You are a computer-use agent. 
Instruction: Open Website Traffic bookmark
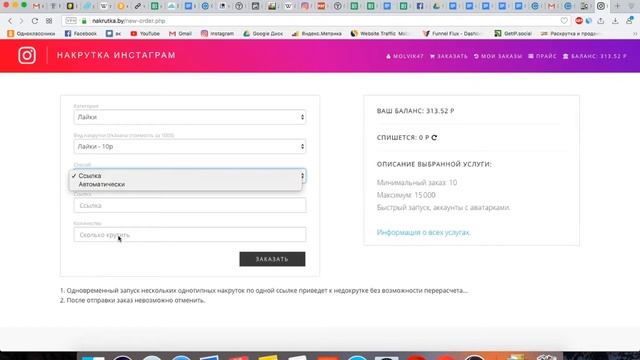click(x=380, y=33)
